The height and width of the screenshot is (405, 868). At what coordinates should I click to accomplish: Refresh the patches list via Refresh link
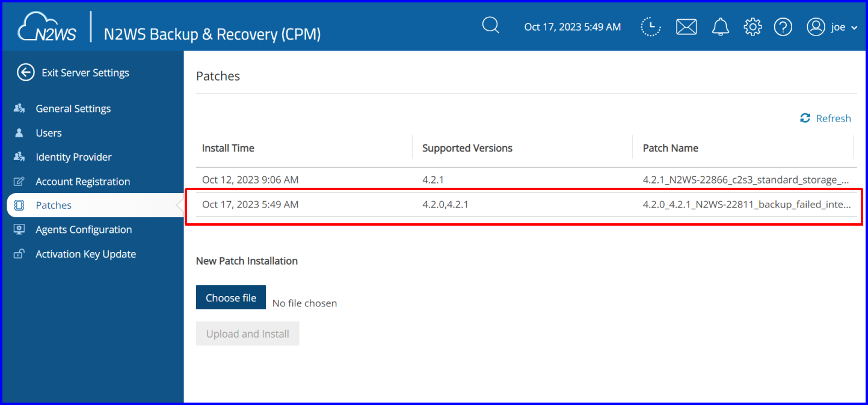pyautogui.click(x=833, y=118)
